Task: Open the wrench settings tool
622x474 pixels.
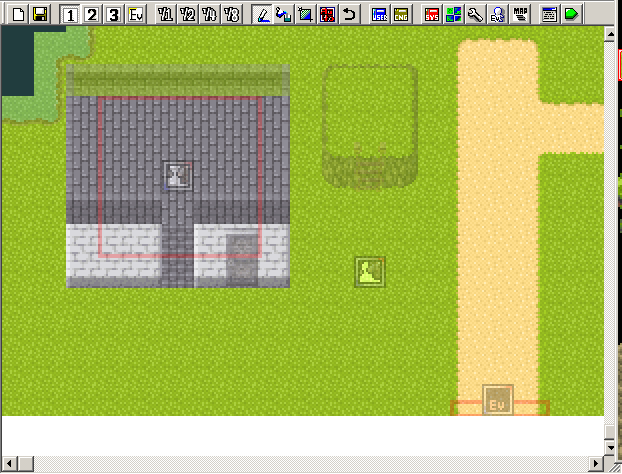Action: coord(476,14)
